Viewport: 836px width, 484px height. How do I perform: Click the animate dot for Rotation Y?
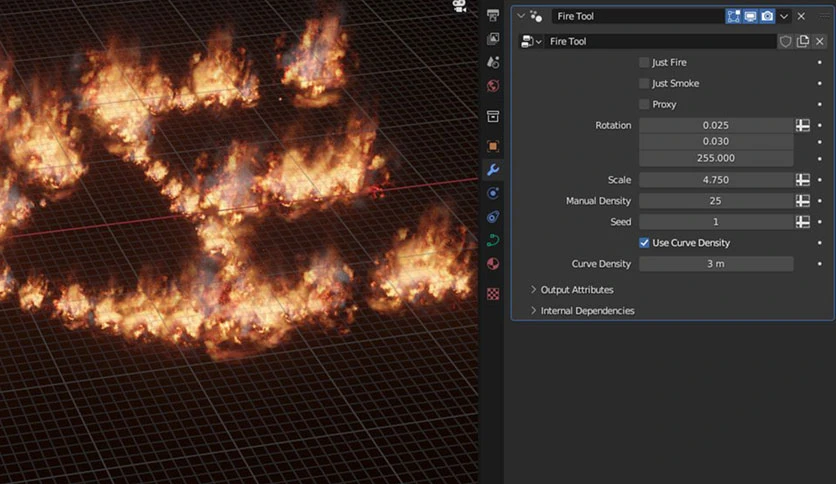click(819, 142)
